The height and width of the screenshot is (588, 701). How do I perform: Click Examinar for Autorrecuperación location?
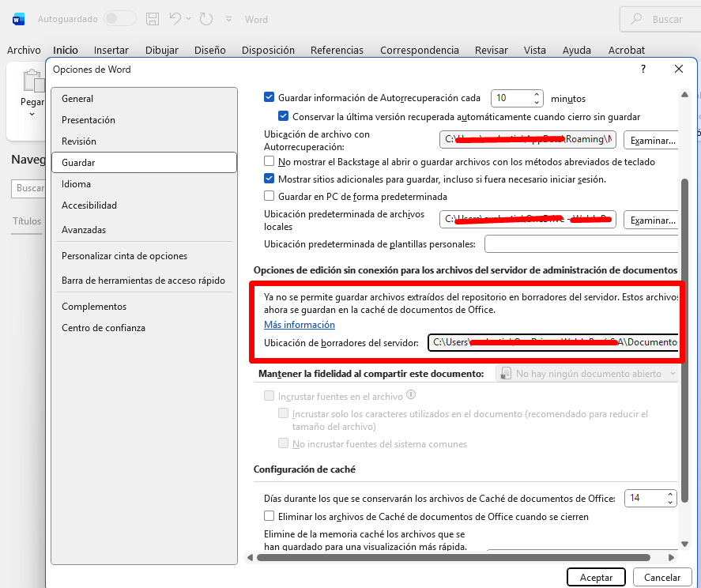(652, 141)
